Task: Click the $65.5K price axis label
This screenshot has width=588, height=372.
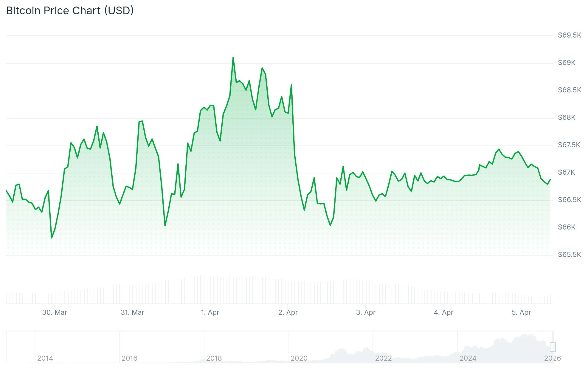Action: [x=569, y=255]
